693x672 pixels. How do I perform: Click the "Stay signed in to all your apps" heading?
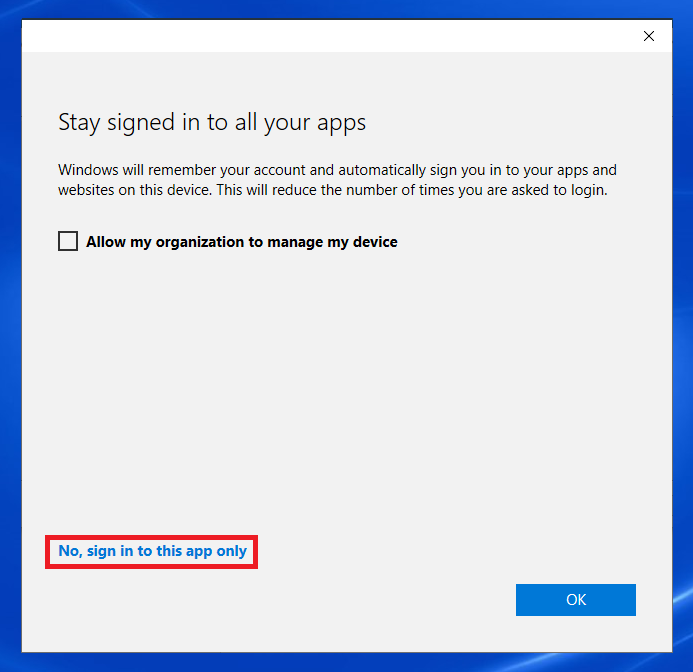coord(212,123)
